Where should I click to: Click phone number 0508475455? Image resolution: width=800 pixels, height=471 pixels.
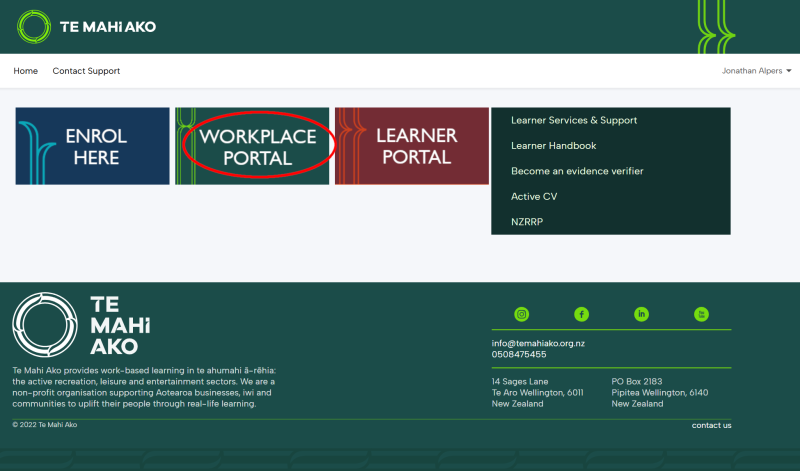519,355
